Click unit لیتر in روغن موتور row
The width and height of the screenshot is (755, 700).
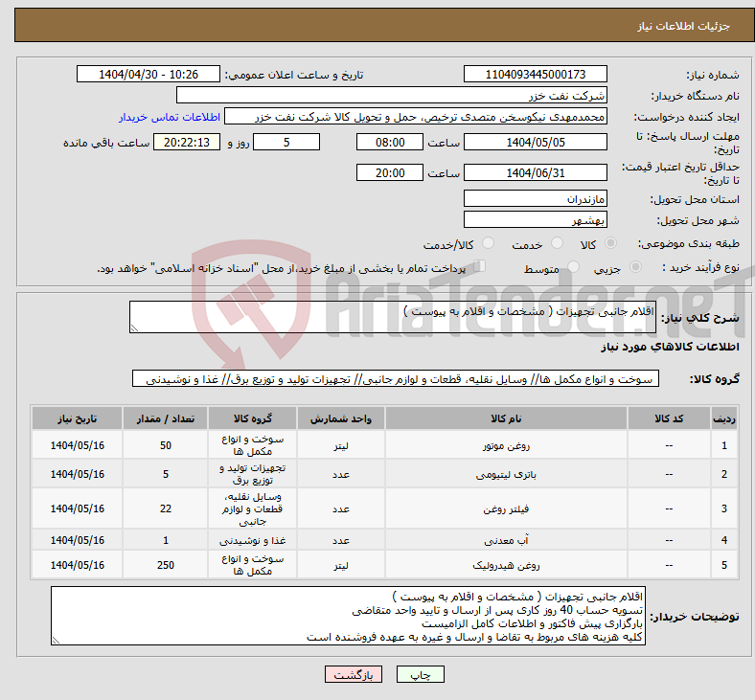click(341, 445)
